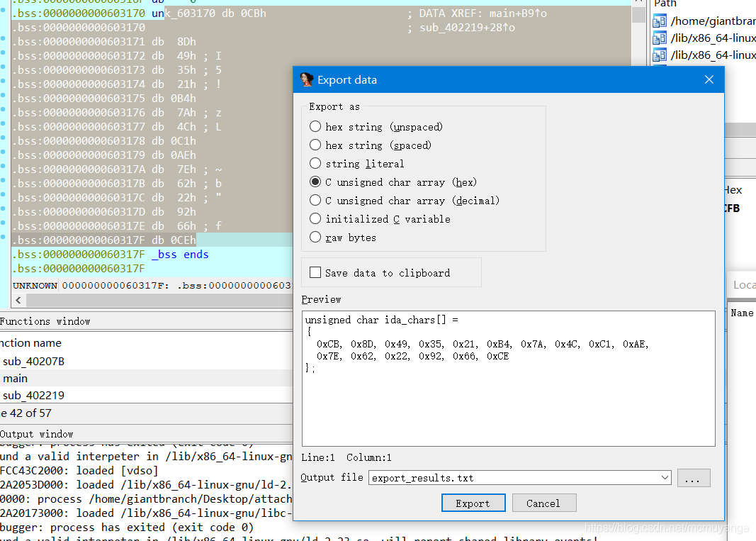Click the Export button
The image size is (756, 541).
tap(473, 503)
